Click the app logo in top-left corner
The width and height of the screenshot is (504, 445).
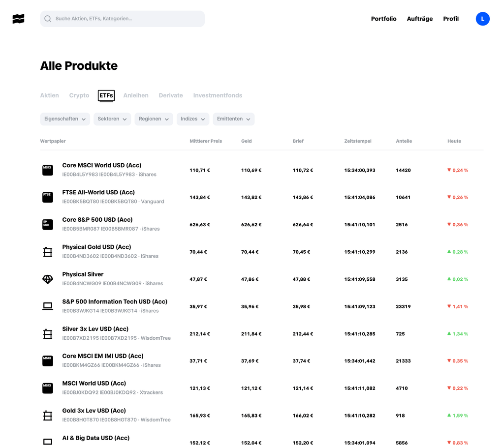pyautogui.click(x=18, y=19)
